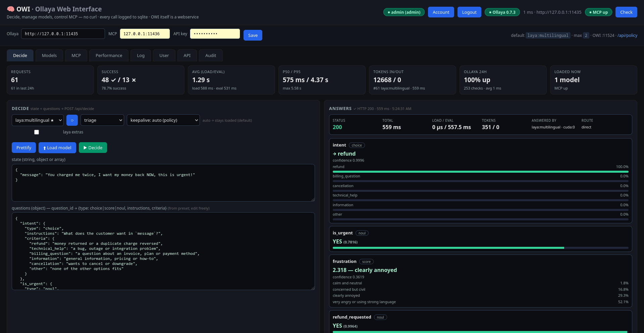The width and height of the screenshot is (644, 333).
Task: Click the Loaded Now 1 model card
Action: click(594, 80)
